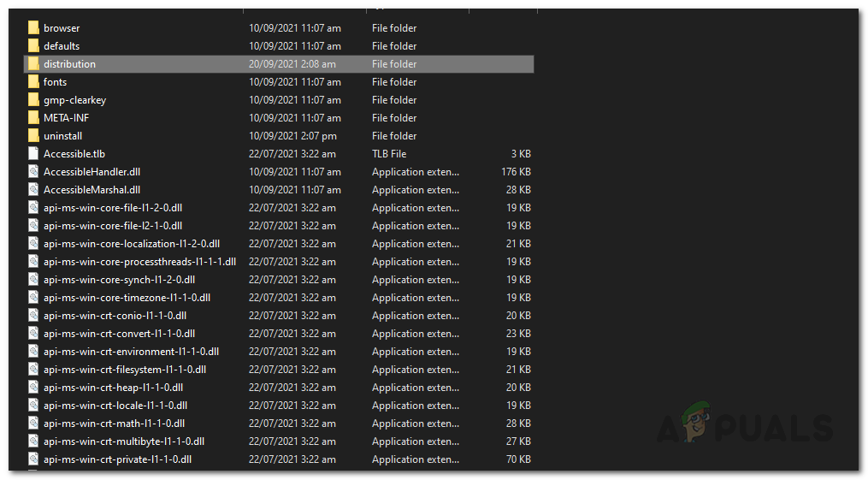Screen dimensions: 868x480
Task: Click icon of api-ms-win-core-processthreads-l1-1-1.dll
Action: [x=33, y=262]
